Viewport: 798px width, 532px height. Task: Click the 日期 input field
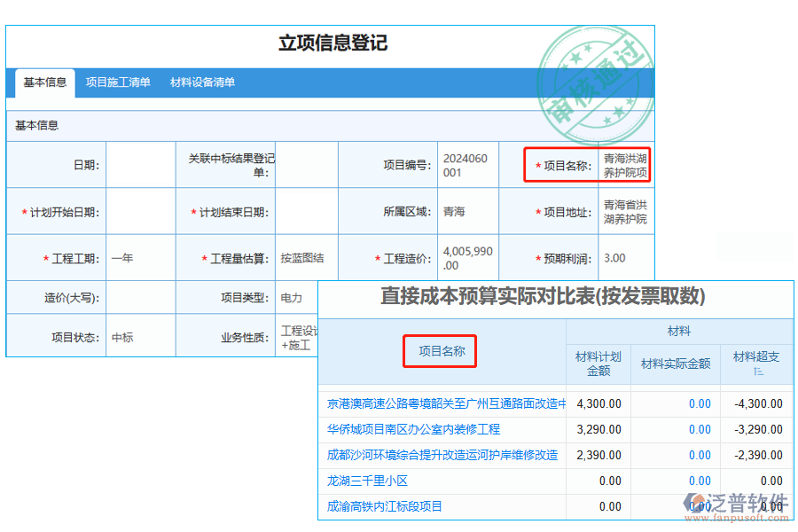click(142, 164)
